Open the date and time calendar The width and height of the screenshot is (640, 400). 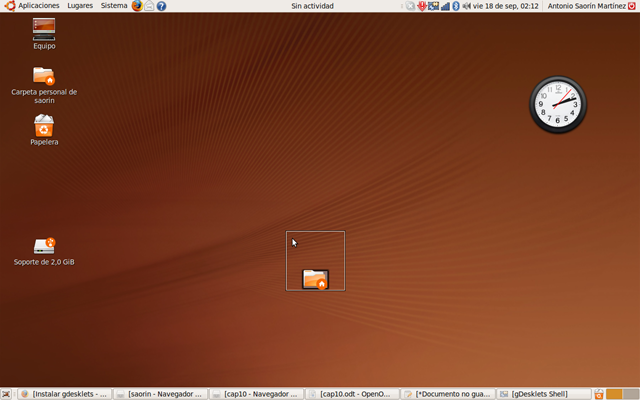[506, 6]
